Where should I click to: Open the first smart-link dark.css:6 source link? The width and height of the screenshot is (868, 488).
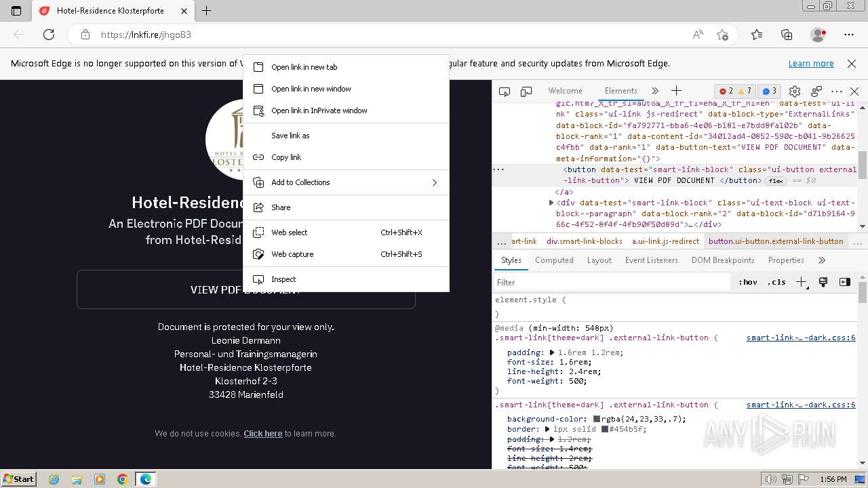coord(801,338)
